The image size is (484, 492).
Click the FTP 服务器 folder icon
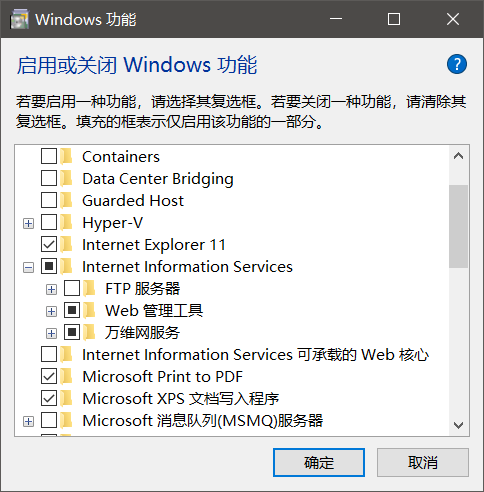[x=90, y=288]
